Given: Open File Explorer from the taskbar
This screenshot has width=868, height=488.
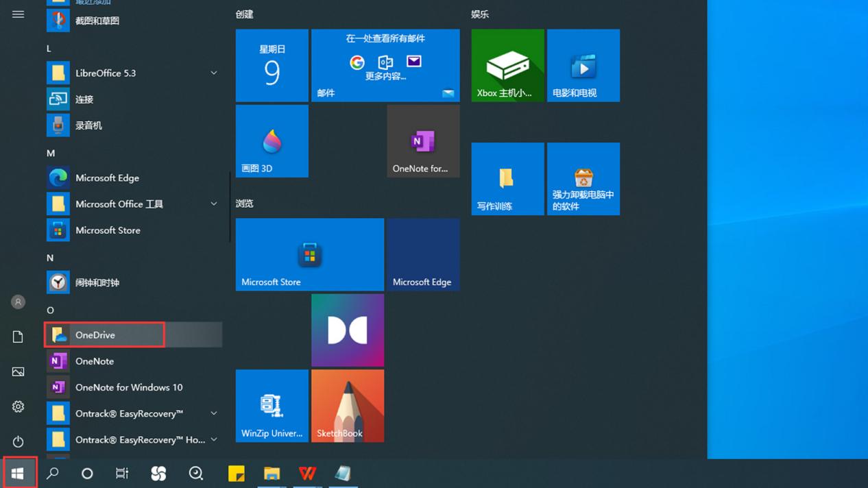Looking at the screenshot, I should [x=272, y=473].
